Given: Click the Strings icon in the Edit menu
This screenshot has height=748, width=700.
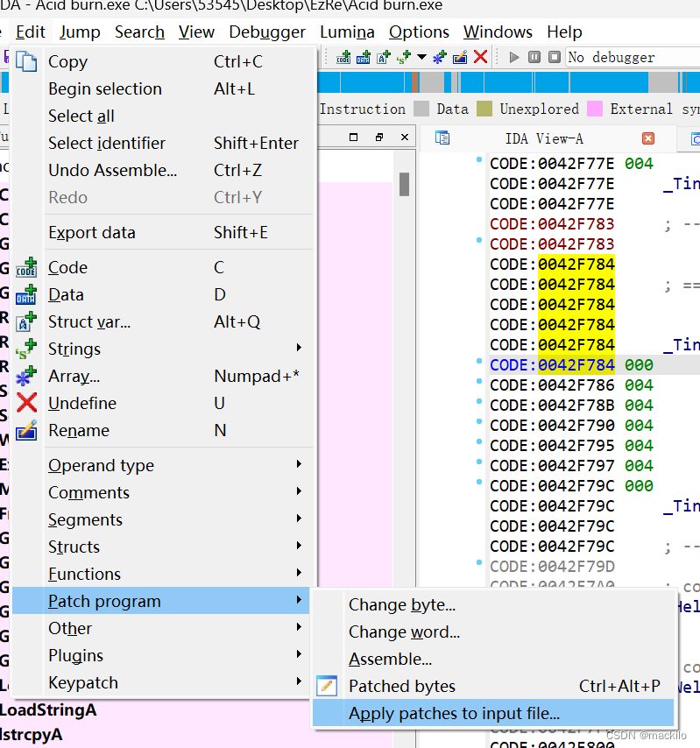Looking at the screenshot, I should coord(25,349).
